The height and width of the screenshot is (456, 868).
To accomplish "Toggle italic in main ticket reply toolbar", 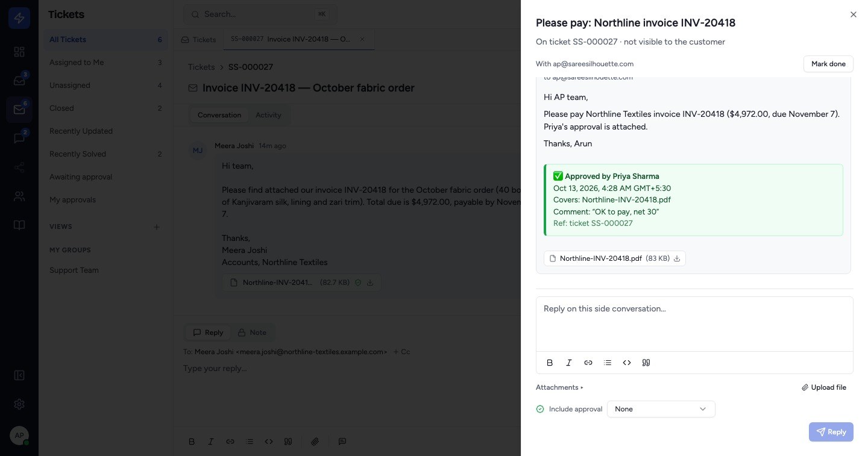I will [x=211, y=442].
